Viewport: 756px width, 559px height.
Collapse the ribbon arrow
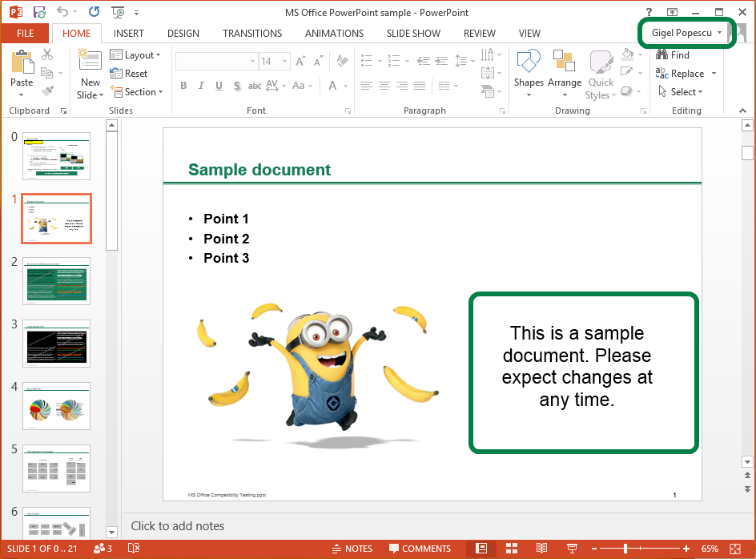click(x=742, y=111)
